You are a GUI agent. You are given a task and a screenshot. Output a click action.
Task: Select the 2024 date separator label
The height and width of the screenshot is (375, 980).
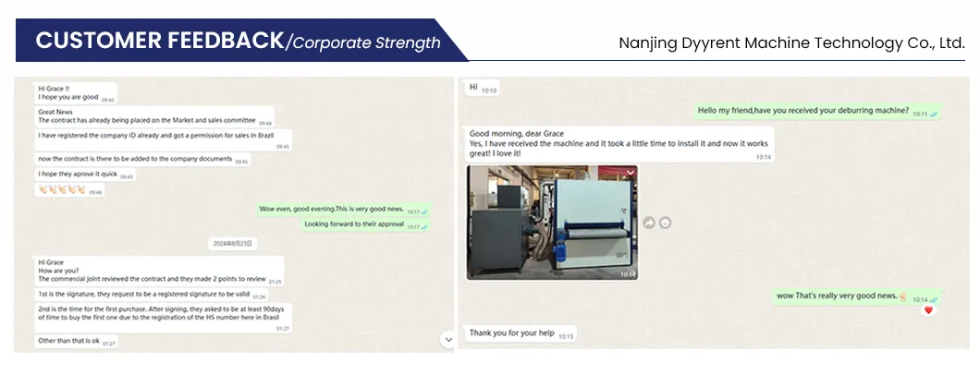point(233,243)
